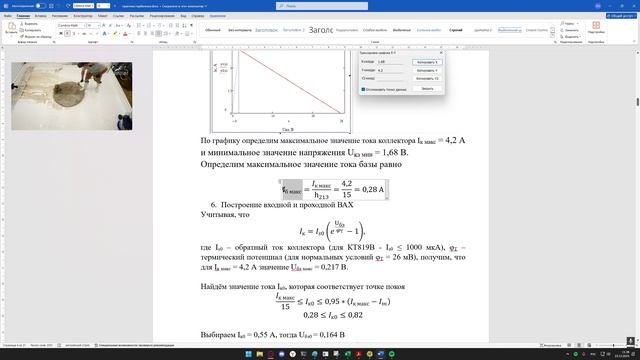Switch to the Ссылки ribbon tab
640x360 pixels.
(118, 16)
